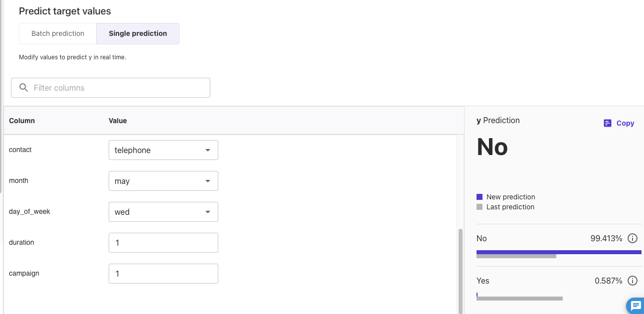Click the info icon next to 0.587%

(x=633, y=281)
